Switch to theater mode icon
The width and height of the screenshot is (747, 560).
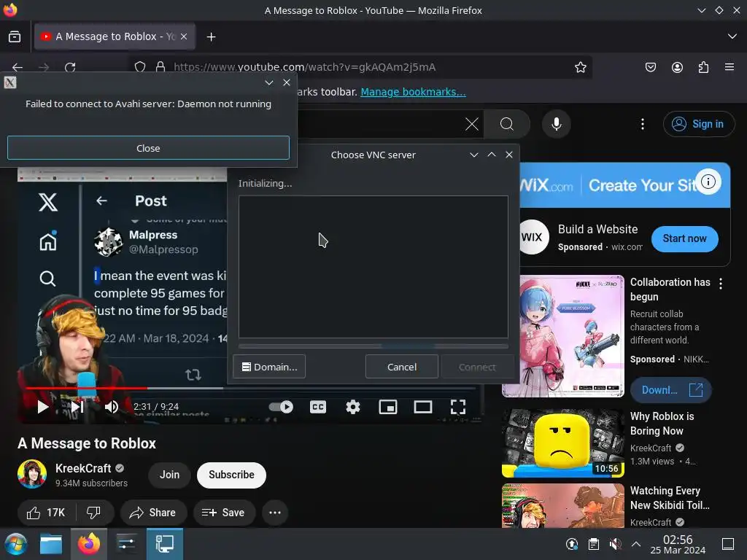click(423, 407)
